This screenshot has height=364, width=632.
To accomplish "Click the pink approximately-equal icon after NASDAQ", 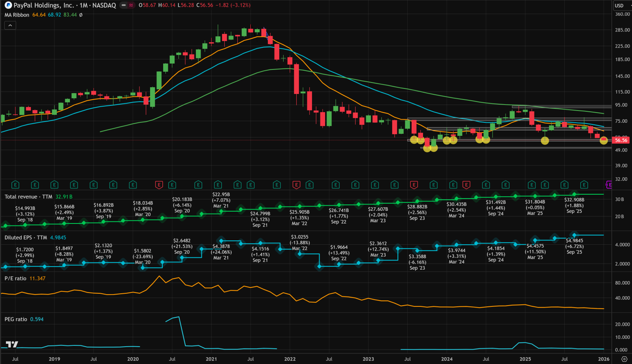I will (131, 6).
